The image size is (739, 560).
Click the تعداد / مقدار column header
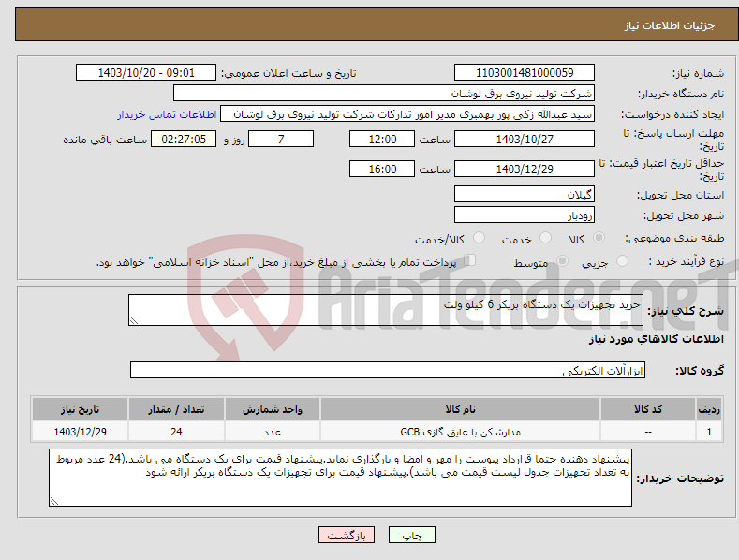pyautogui.click(x=176, y=409)
